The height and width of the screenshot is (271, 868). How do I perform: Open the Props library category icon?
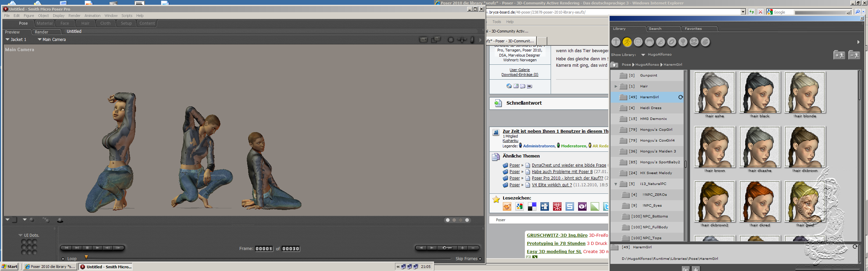pos(672,42)
